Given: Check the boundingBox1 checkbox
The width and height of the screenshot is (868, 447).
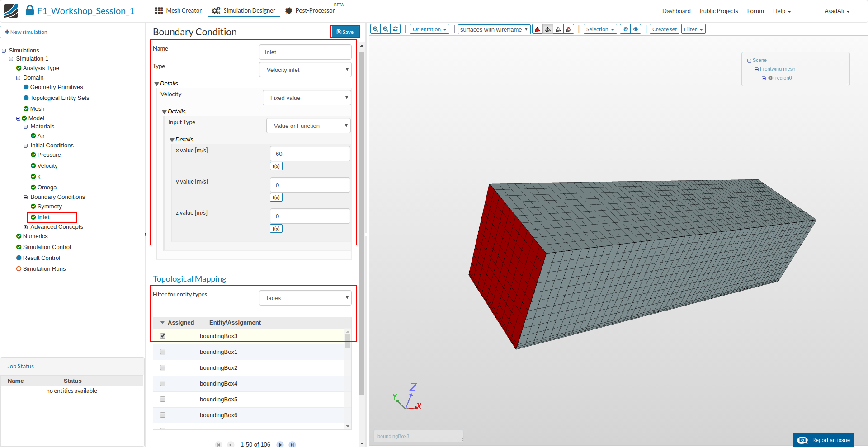Looking at the screenshot, I should 163,352.
